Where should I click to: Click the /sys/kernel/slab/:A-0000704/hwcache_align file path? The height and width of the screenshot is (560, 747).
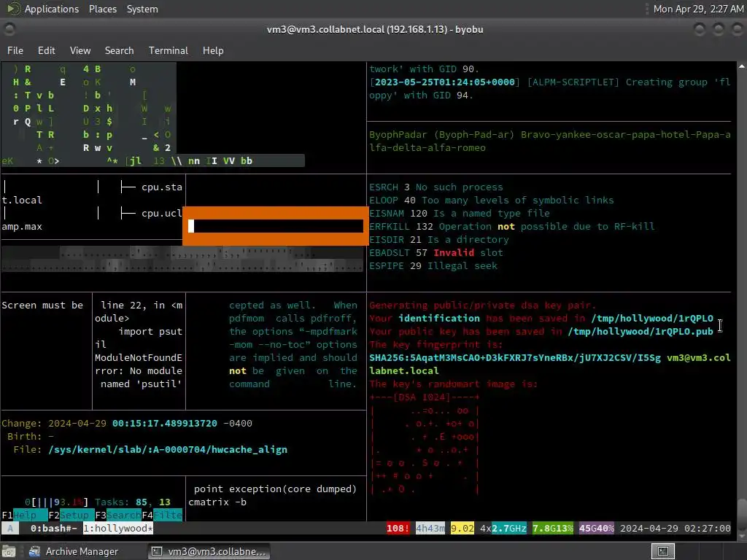[168, 449]
